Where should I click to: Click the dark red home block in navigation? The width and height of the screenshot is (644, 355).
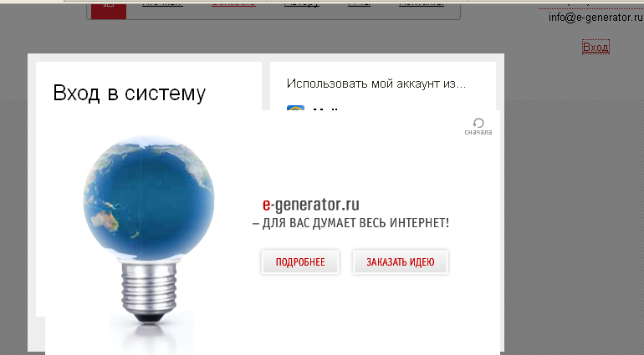click(x=109, y=9)
